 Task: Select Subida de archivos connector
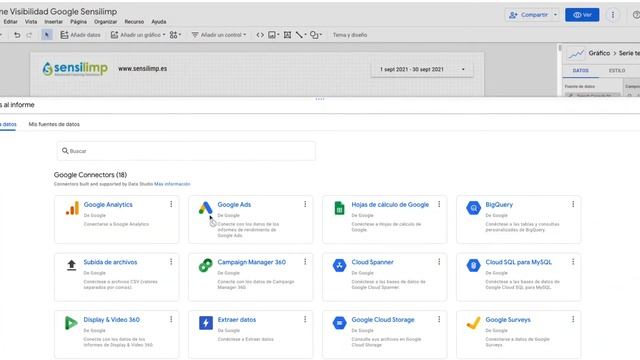[x=116, y=277]
